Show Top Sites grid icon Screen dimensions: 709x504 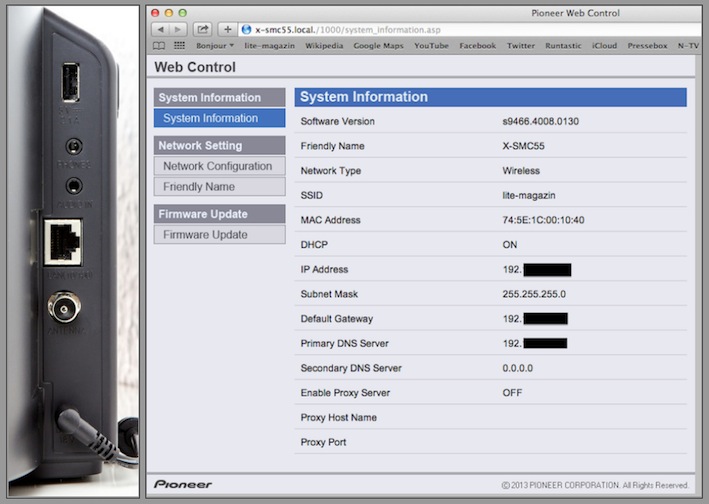tap(180, 46)
